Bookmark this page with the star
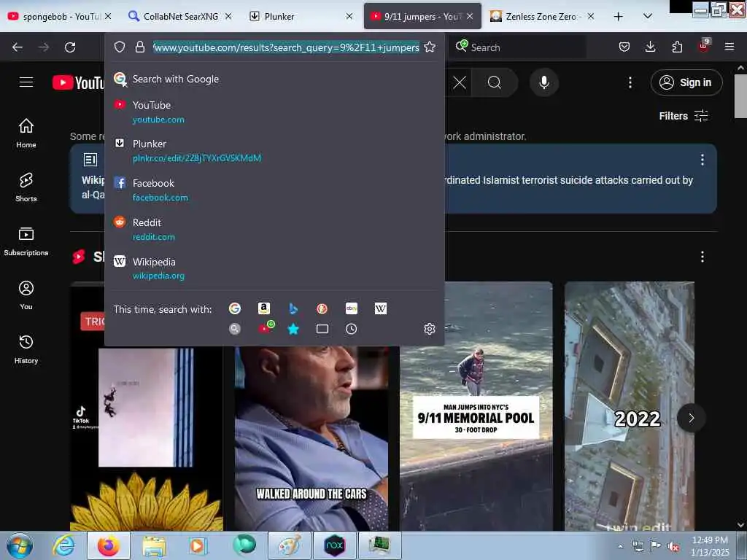The height and width of the screenshot is (560, 747). [429, 47]
